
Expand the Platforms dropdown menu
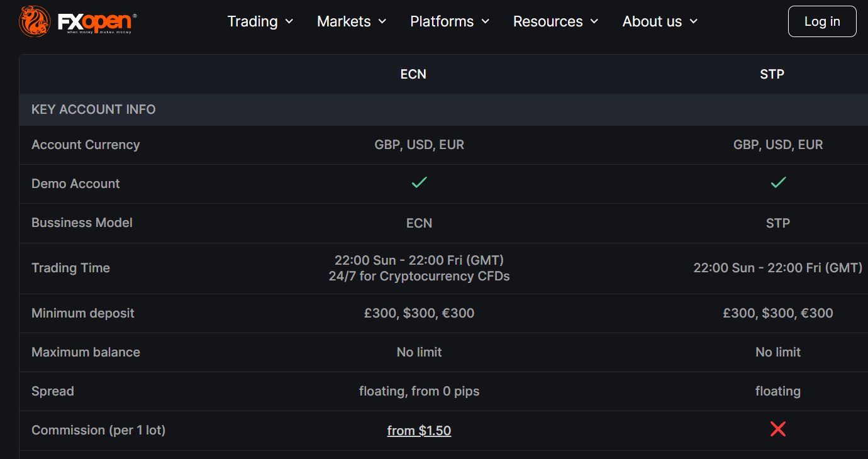click(x=450, y=21)
